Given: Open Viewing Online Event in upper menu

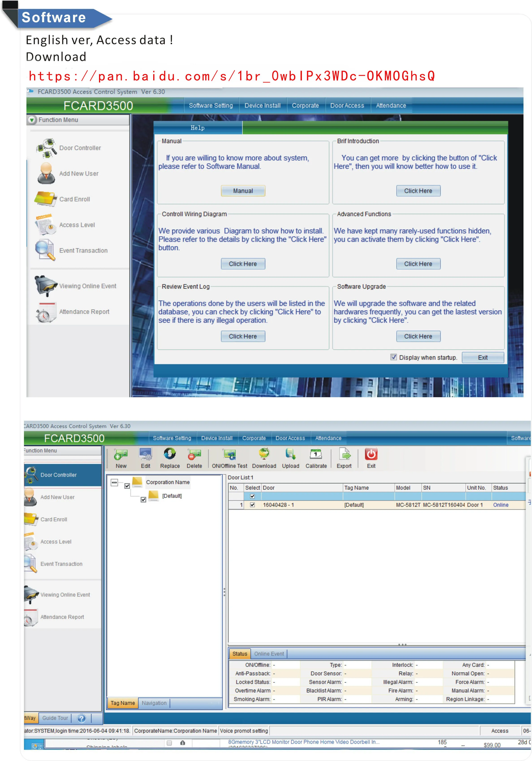Looking at the screenshot, I should tap(87, 286).
